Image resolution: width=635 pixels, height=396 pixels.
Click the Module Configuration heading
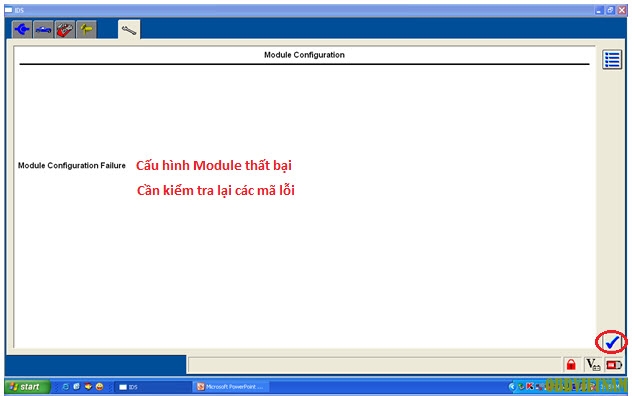point(304,55)
